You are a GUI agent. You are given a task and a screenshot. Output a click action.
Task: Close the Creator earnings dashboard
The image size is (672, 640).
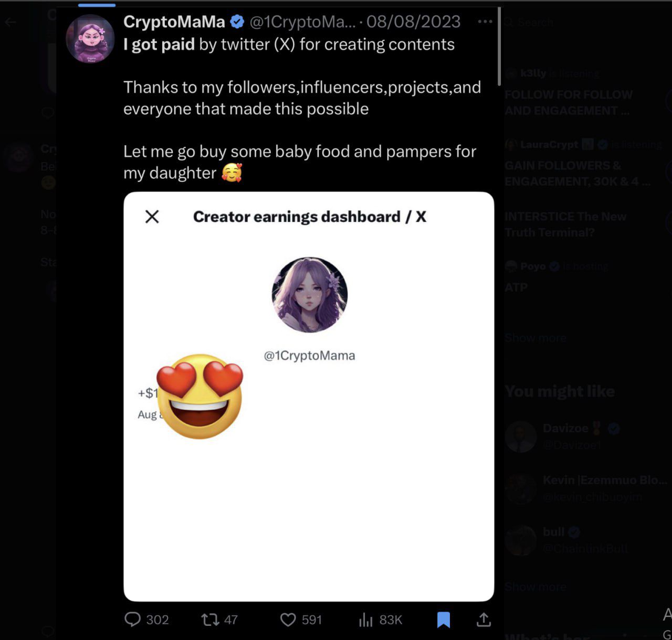tap(152, 217)
